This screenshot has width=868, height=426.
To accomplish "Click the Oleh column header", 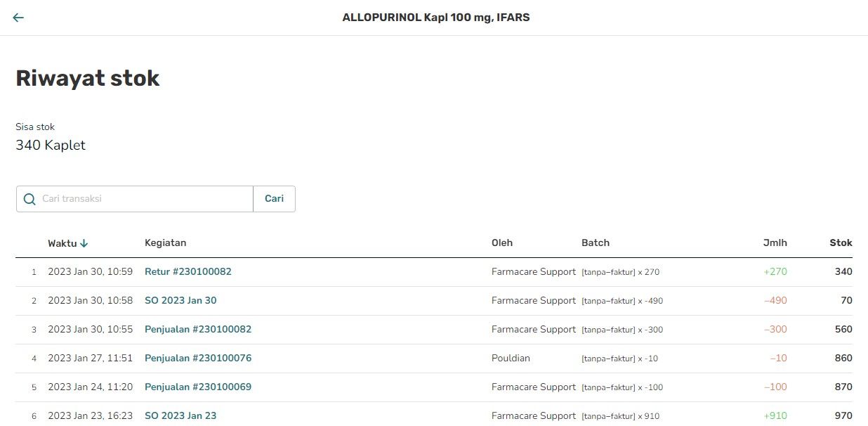I will (x=502, y=243).
